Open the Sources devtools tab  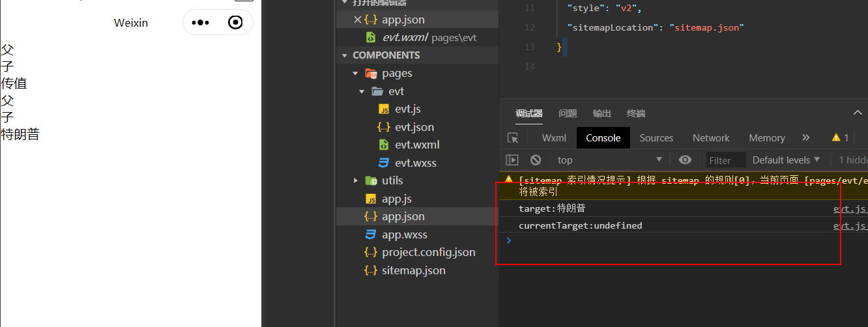click(x=656, y=138)
